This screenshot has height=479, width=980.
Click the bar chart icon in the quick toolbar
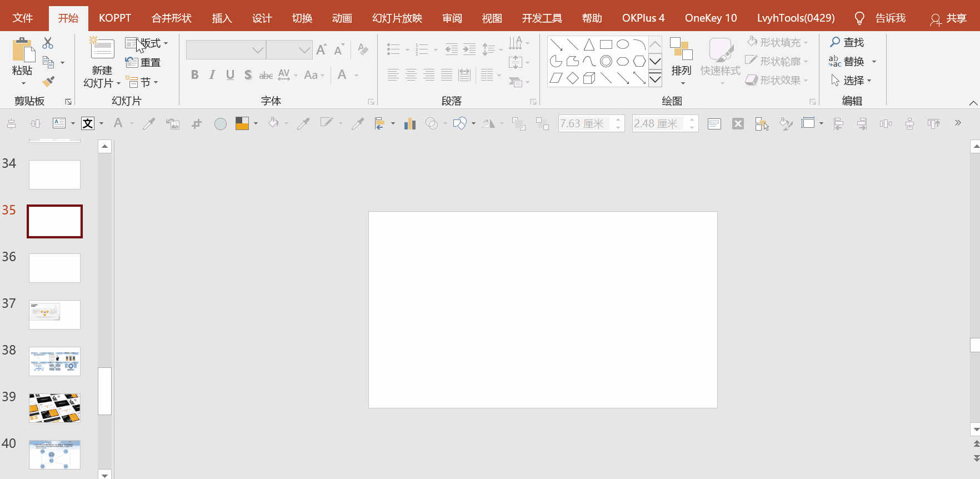pyautogui.click(x=410, y=123)
